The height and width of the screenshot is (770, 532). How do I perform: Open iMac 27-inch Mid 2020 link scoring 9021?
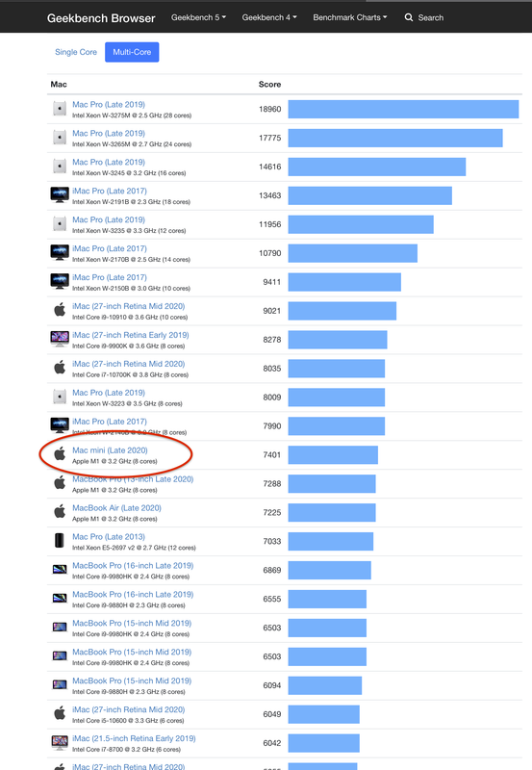point(129,306)
